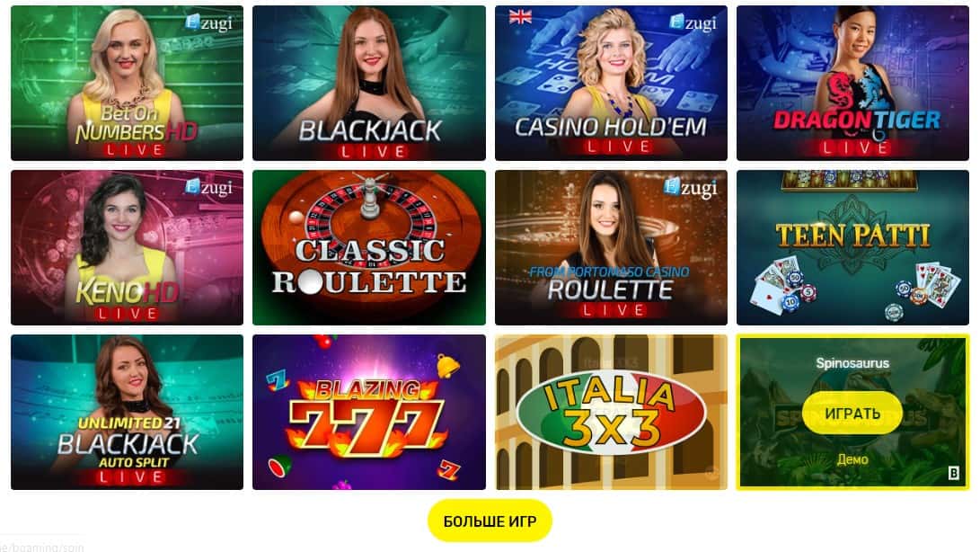Viewport: 980px width, 552px height.
Task: Click the provider B icon on Spinosaurus tile
Action: [x=953, y=473]
